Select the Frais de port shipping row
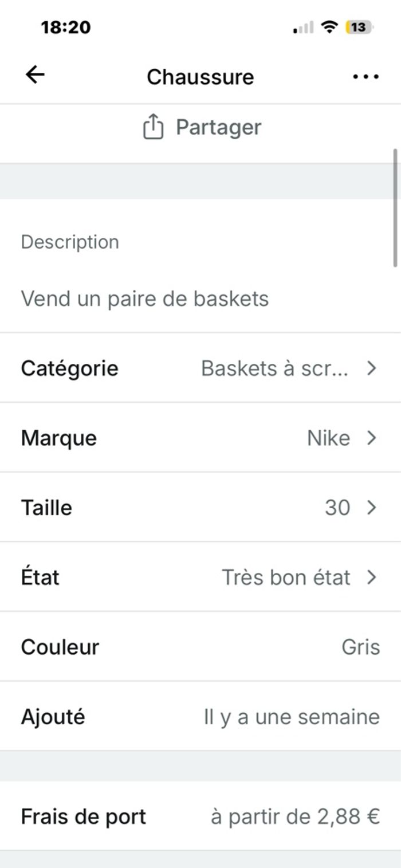 (200, 816)
